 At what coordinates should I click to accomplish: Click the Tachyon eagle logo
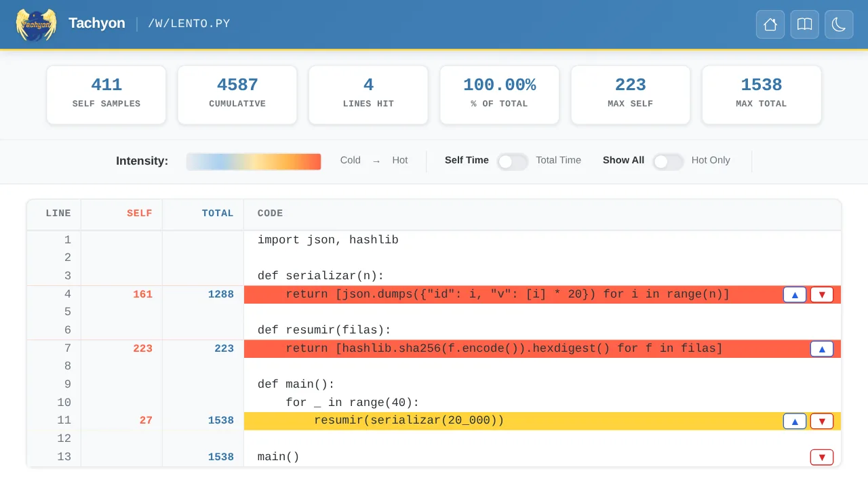(36, 24)
